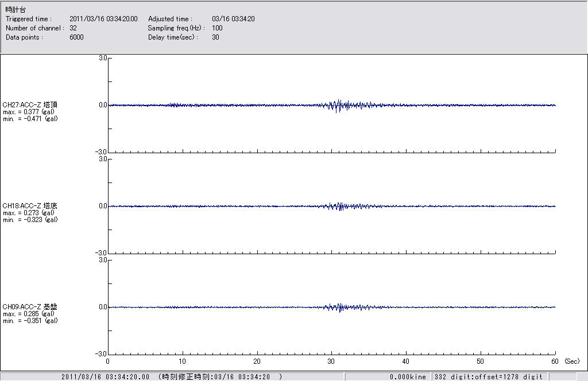The height and width of the screenshot is (381, 588).
Task: Click the 時計台 title in header
Action: [x=16, y=10]
